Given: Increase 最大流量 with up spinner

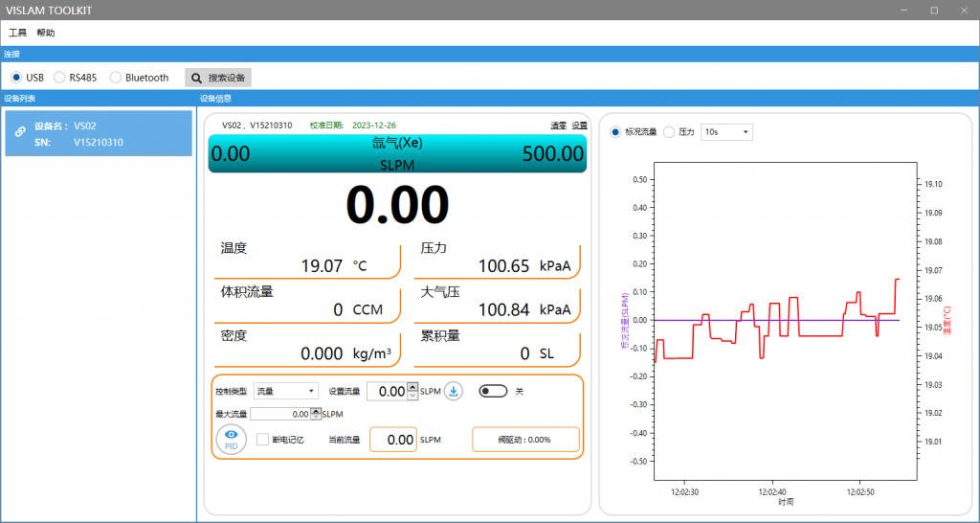Looking at the screenshot, I should (x=316, y=411).
